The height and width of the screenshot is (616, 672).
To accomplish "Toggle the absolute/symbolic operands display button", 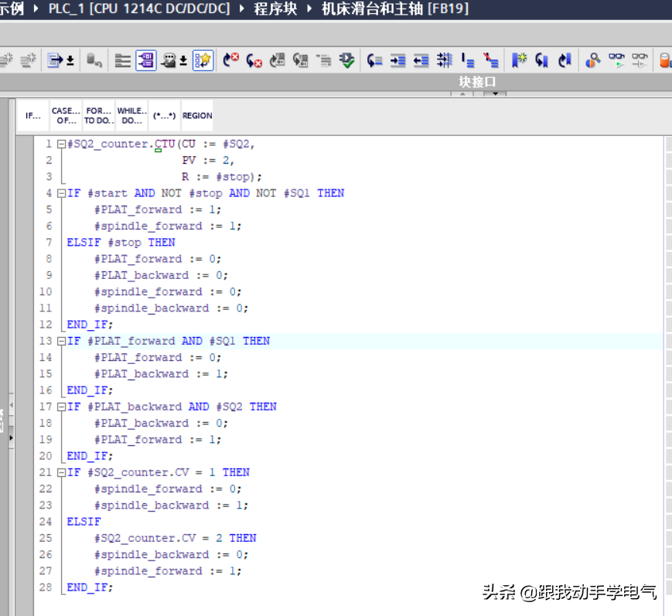I will (x=146, y=60).
